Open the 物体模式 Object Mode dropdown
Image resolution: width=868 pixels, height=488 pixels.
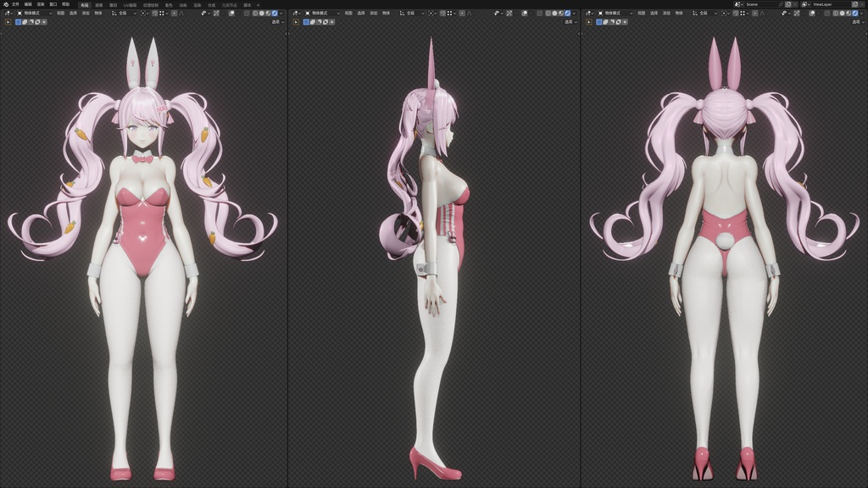pos(36,14)
